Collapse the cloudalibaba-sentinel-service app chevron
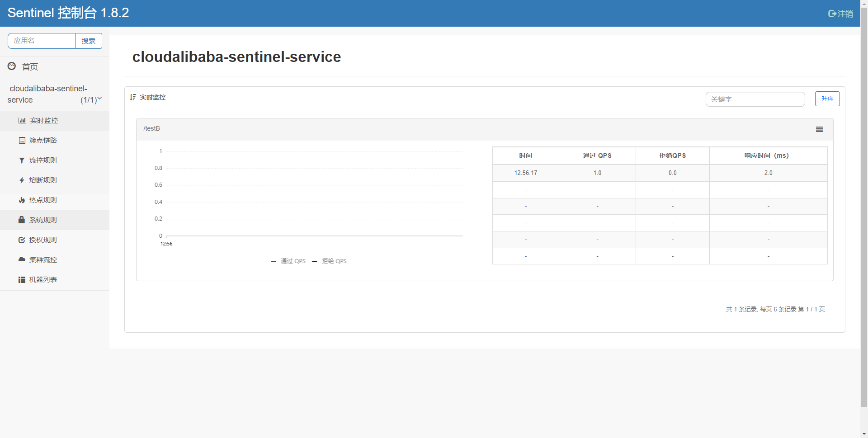Viewport: 868px width, 438px height. [x=99, y=99]
